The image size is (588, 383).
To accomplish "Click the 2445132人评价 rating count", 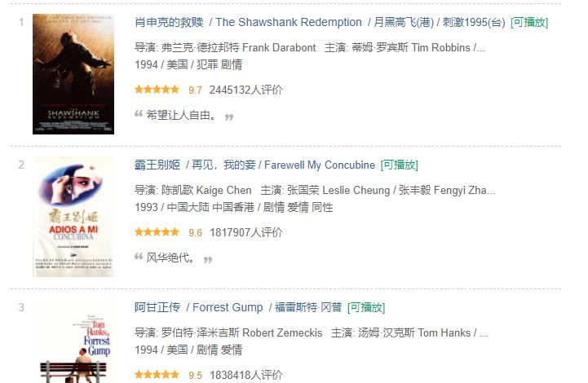I will coord(245,90).
